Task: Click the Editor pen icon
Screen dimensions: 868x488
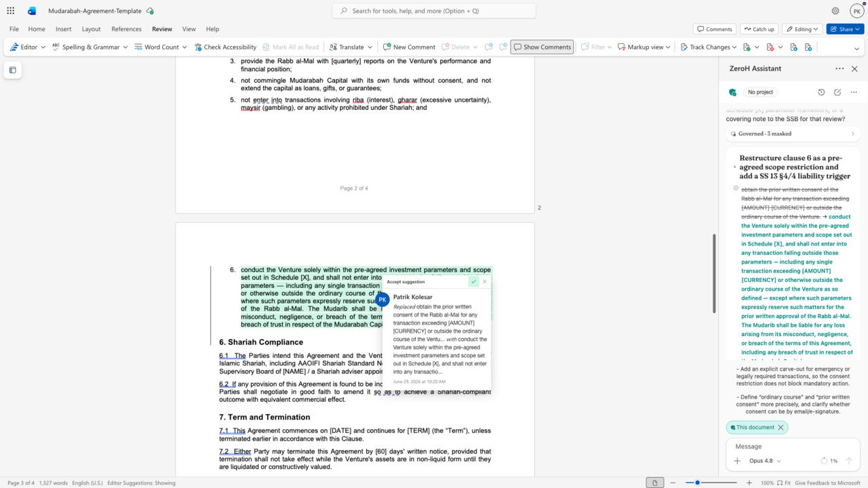Action: coord(14,47)
